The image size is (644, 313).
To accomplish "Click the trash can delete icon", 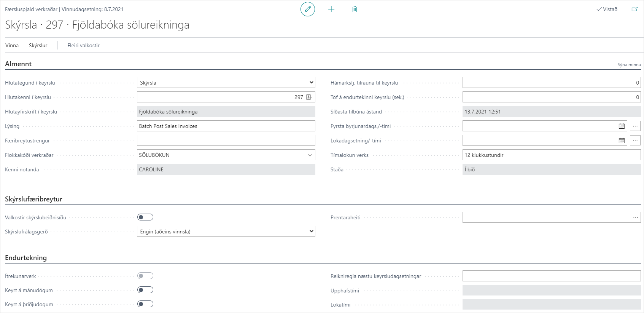I will pos(355,9).
